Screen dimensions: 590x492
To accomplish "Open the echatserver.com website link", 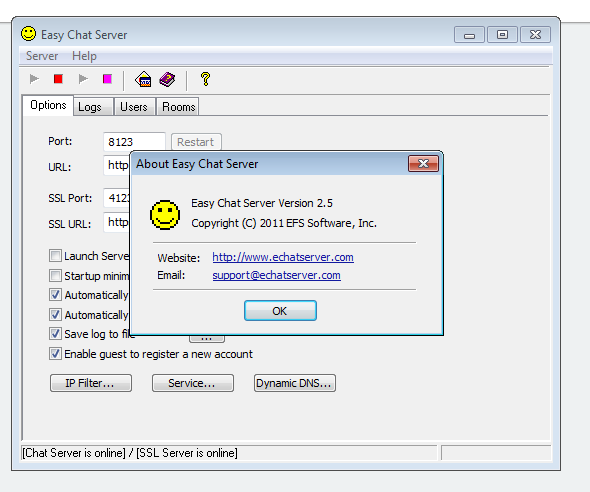I will click(x=283, y=257).
